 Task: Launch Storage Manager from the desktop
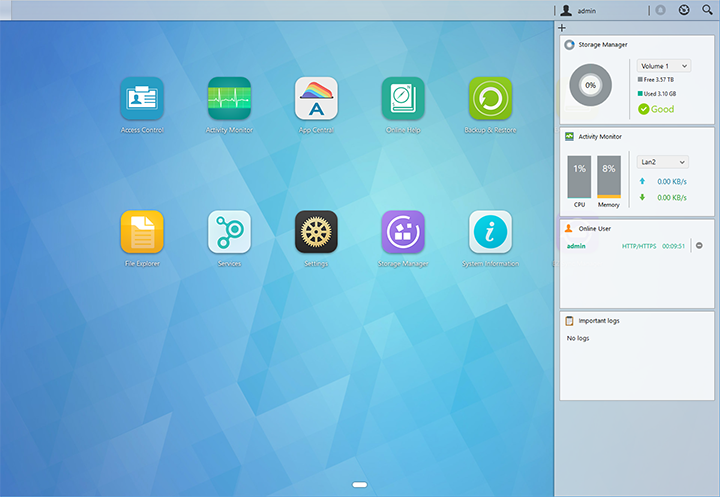pyautogui.click(x=403, y=232)
